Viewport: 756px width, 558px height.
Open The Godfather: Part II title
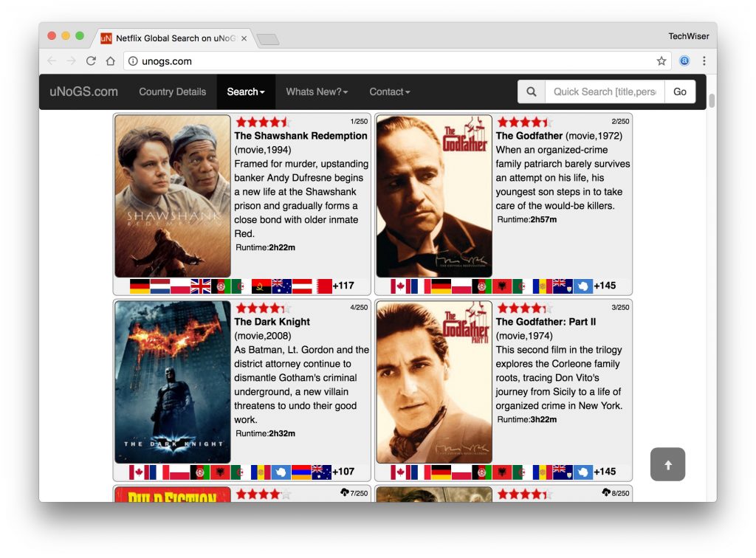coord(546,322)
